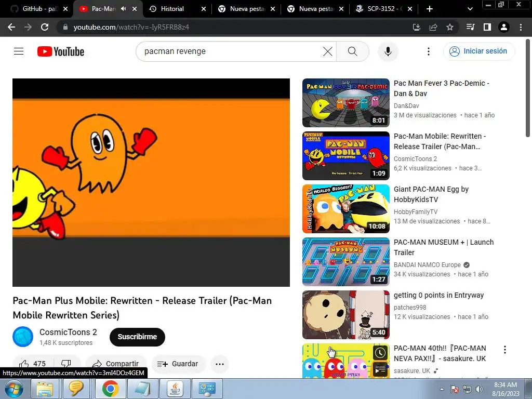The image size is (532, 399).
Task: Open the media control icon in toolbar
Action: coord(471,27)
